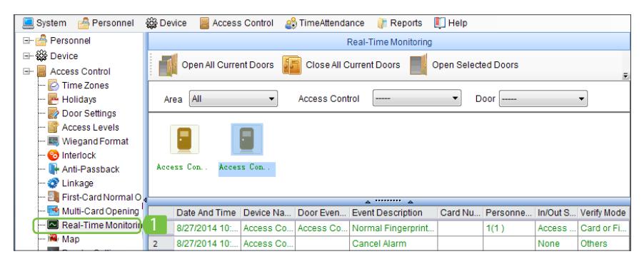Select Personnel in the navigation tree
The width and height of the screenshot is (644, 264).
coord(70,41)
